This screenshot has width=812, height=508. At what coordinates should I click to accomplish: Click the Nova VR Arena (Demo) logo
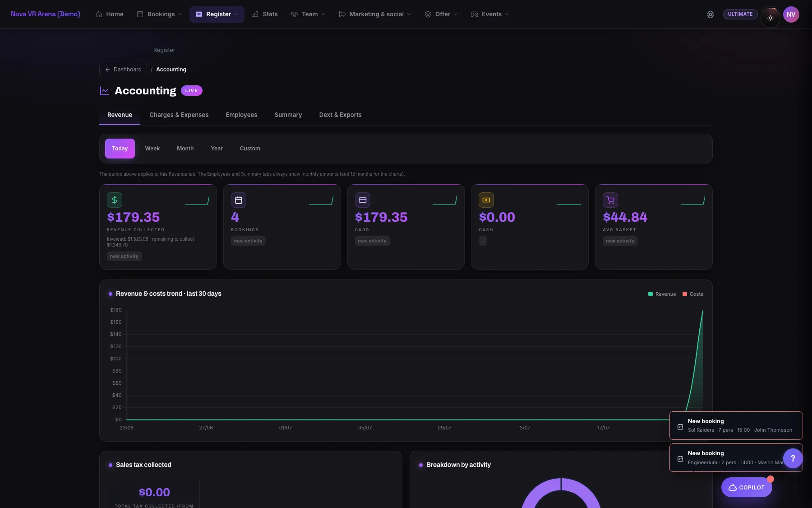46,14
